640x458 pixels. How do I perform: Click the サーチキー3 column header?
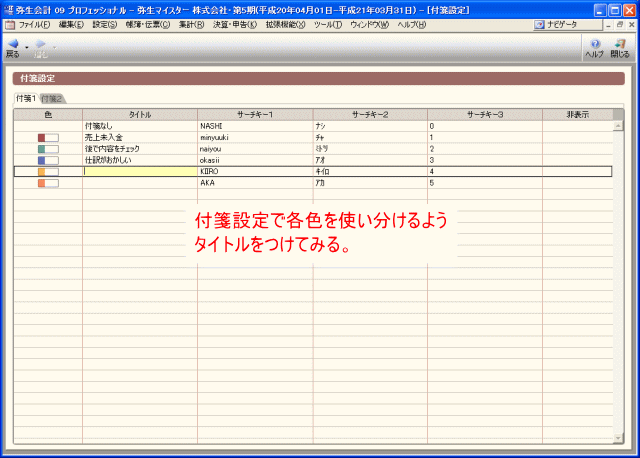pos(485,115)
